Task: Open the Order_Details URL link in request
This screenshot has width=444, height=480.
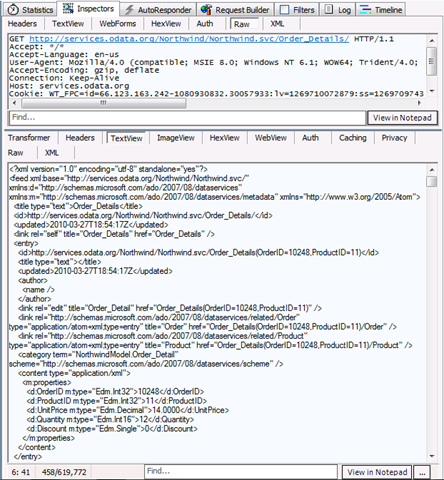Action: coord(189,39)
